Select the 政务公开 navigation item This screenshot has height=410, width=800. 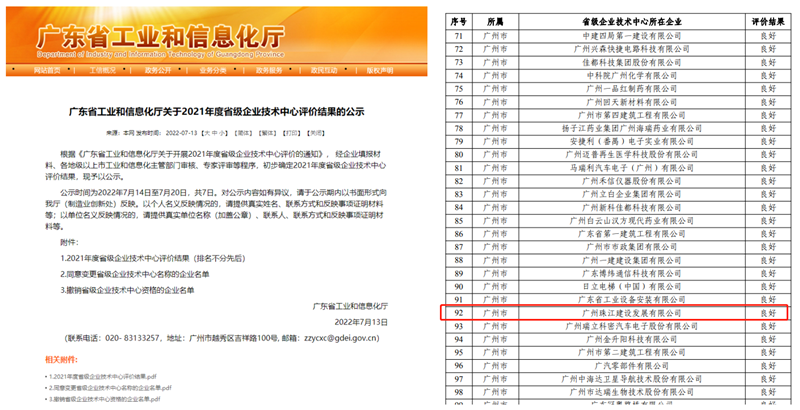157,71
